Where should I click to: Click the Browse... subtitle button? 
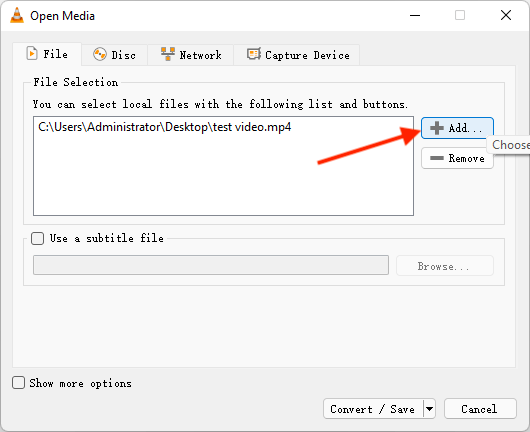(x=445, y=266)
